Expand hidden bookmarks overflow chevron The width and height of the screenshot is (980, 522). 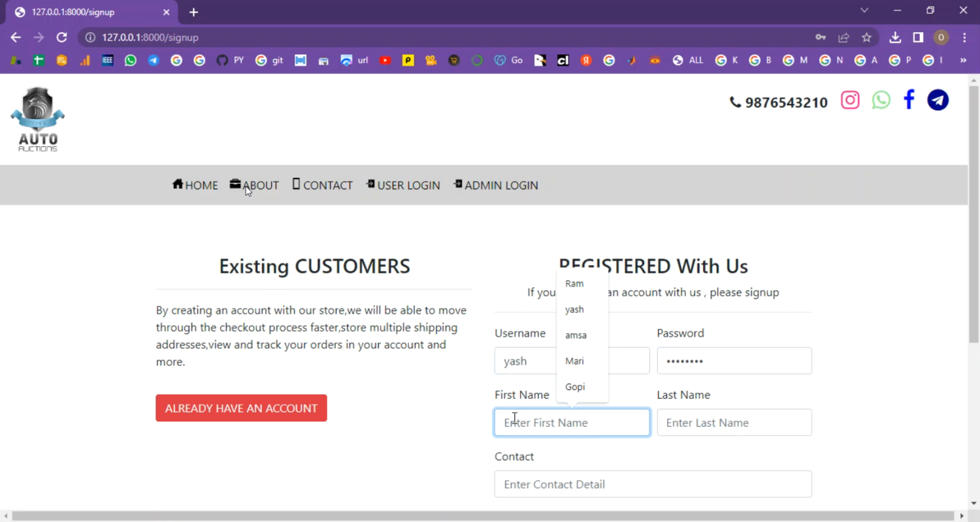[x=962, y=60]
